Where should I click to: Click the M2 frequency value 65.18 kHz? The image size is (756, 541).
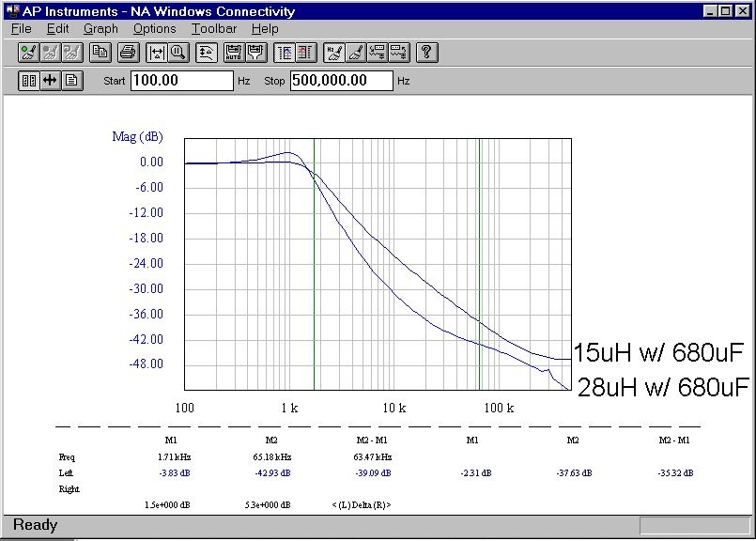272,456
